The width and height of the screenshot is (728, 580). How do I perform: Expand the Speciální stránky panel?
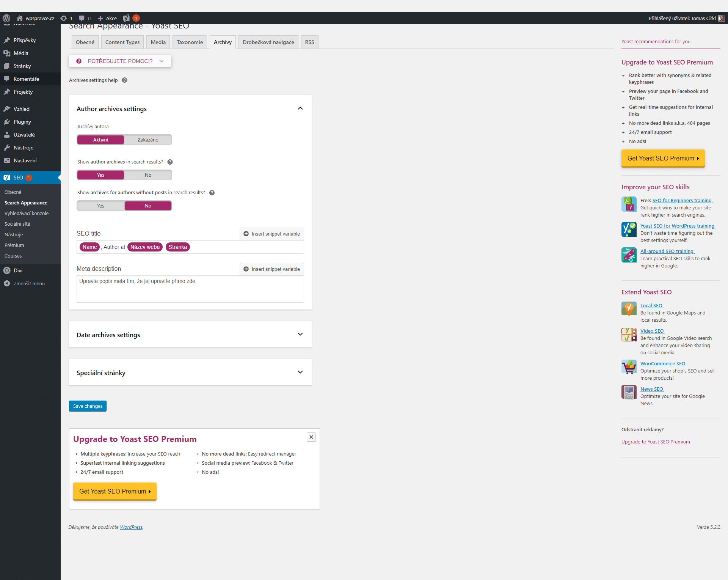click(x=300, y=372)
